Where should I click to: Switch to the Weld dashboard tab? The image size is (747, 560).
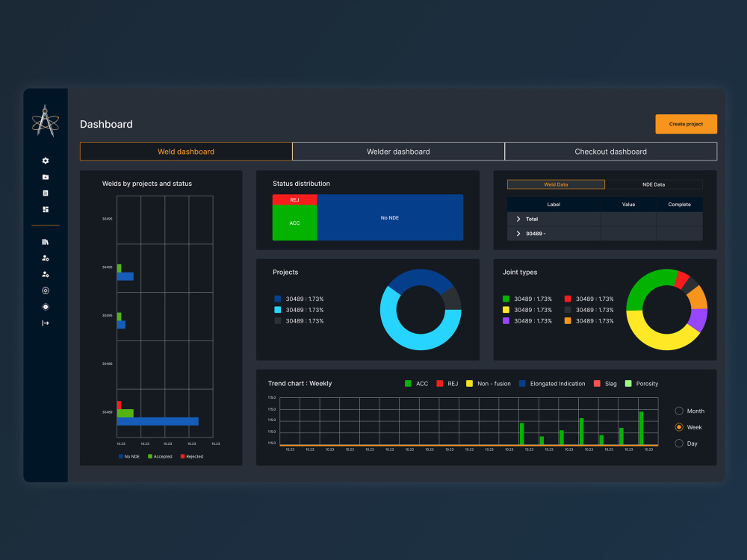point(186,152)
